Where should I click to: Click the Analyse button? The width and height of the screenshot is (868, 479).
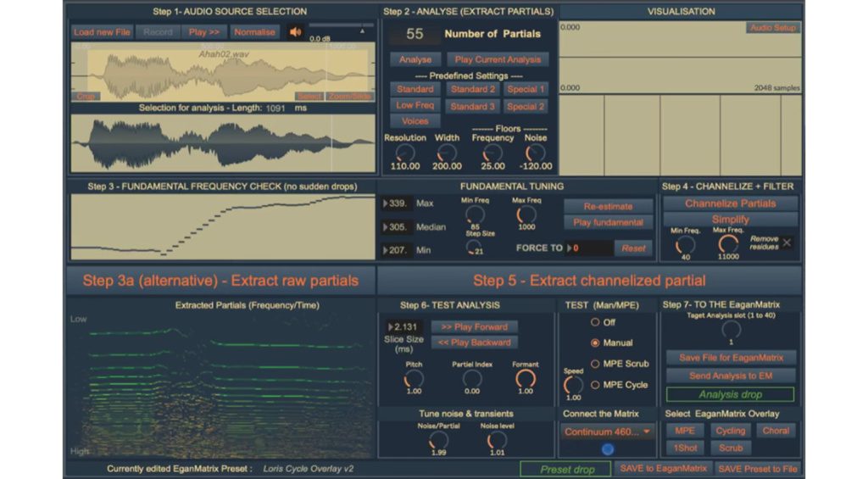(415, 59)
